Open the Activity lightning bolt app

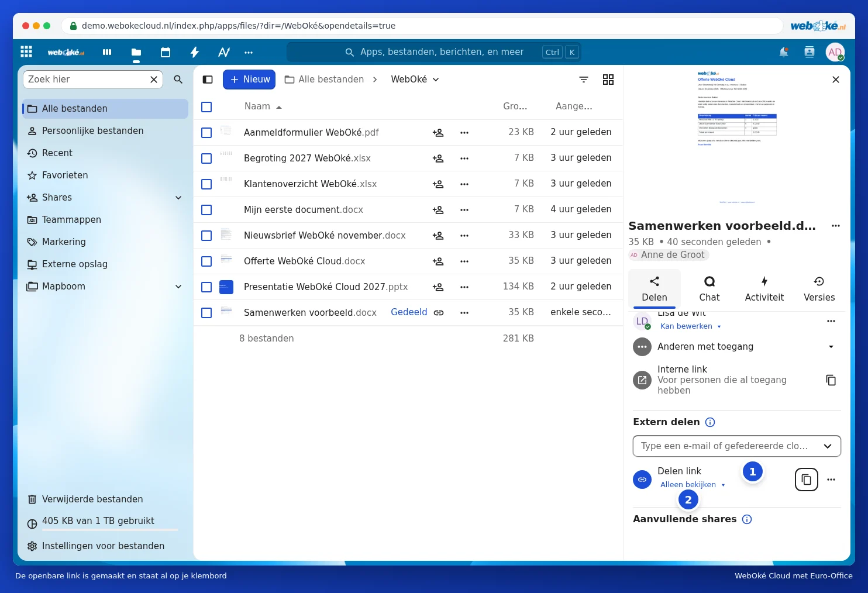click(x=195, y=52)
